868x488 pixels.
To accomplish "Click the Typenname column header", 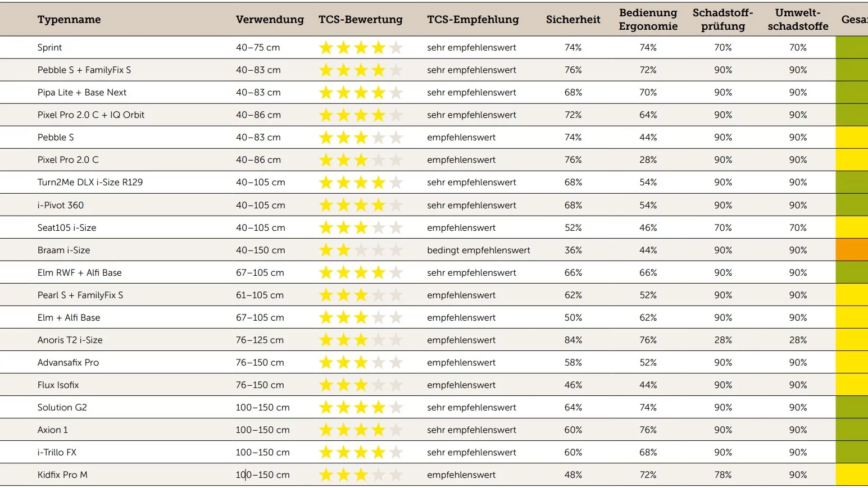I will [69, 20].
